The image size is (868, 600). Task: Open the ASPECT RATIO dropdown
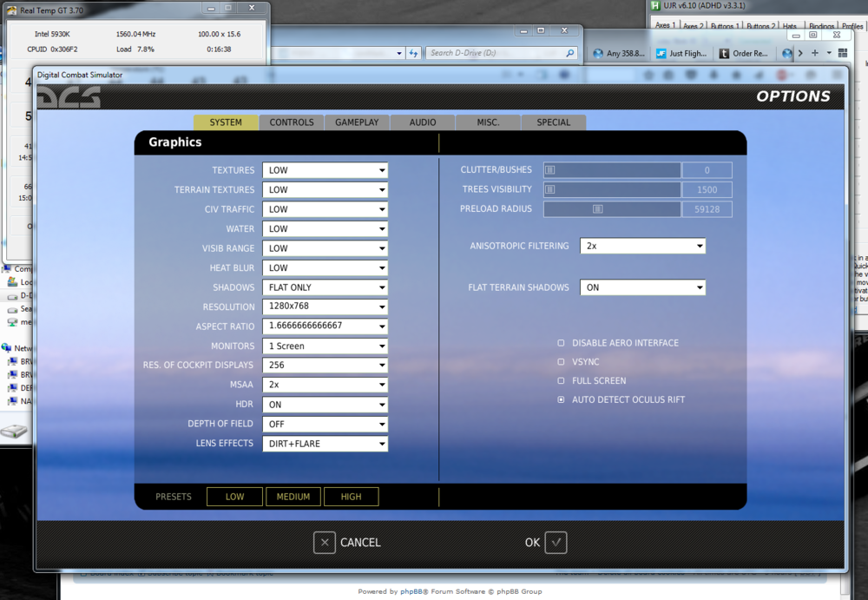(x=325, y=326)
